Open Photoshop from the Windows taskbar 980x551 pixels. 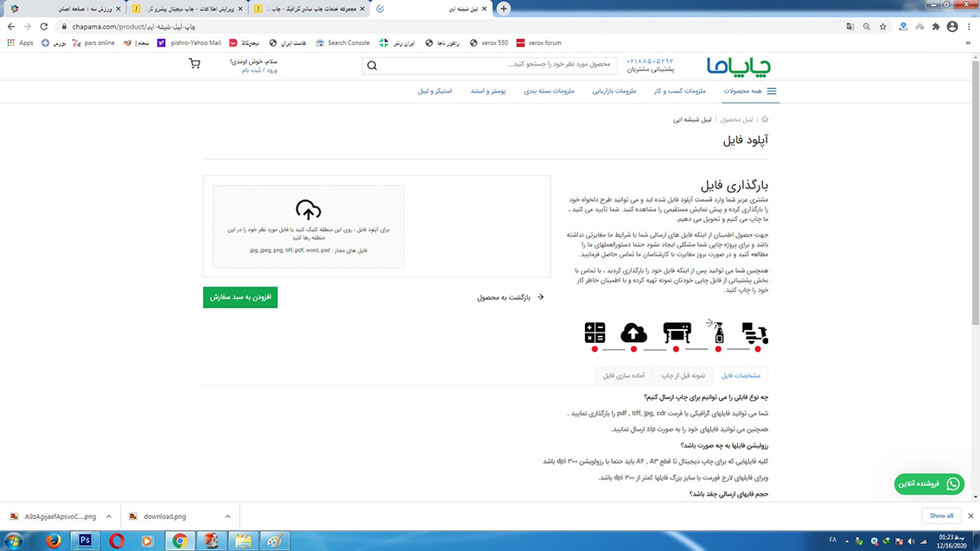[x=85, y=541]
